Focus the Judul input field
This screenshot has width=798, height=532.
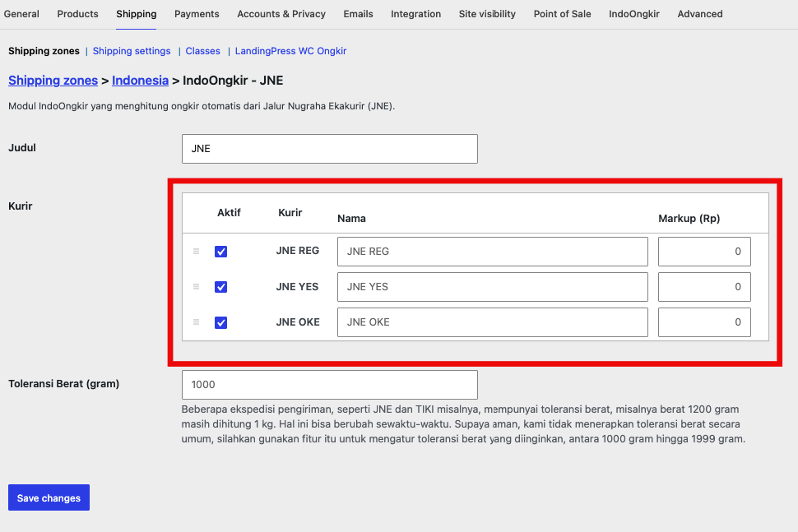329,149
